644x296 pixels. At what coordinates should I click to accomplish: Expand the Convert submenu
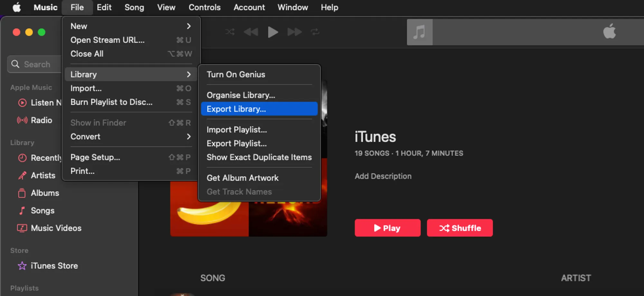pyautogui.click(x=130, y=136)
